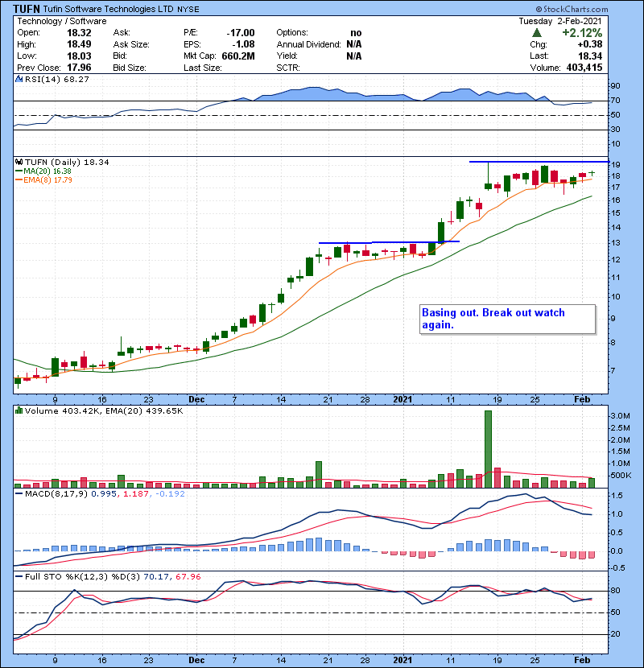
Task: Click the blue resistance line near 13
Action: pyautogui.click(x=389, y=242)
